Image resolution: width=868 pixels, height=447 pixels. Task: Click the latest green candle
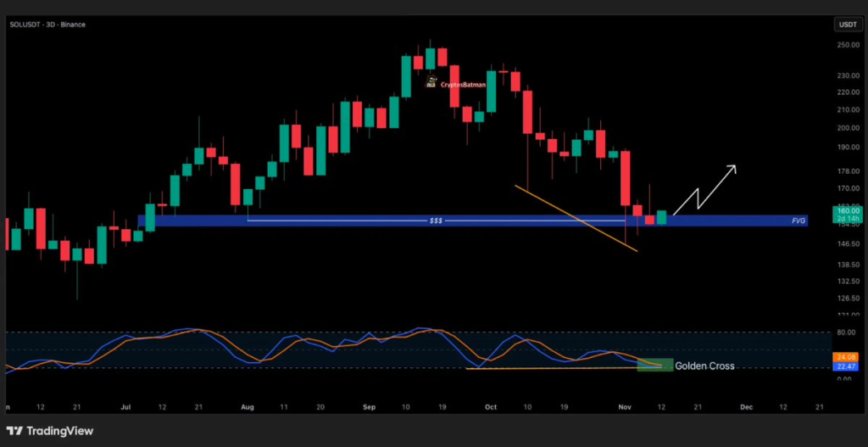click(661, 217)
